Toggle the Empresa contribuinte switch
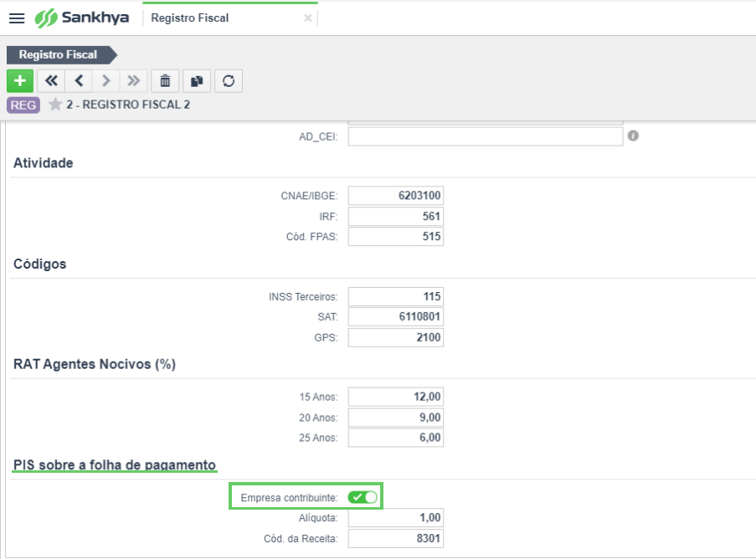 pos(363,497)
